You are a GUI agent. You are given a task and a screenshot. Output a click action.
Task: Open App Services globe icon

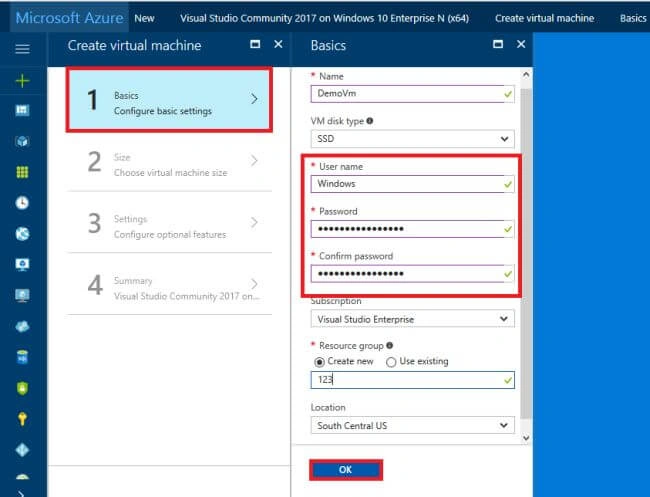point(22,234)
